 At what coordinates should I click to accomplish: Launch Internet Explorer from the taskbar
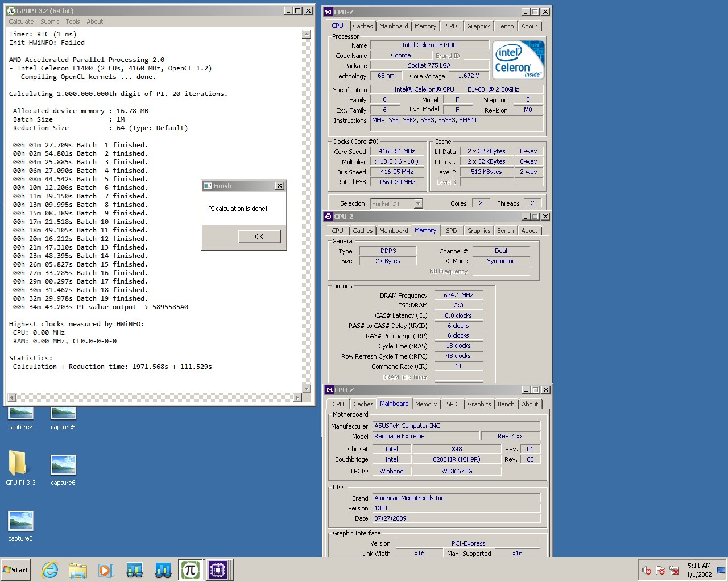[x=50, y=570]
